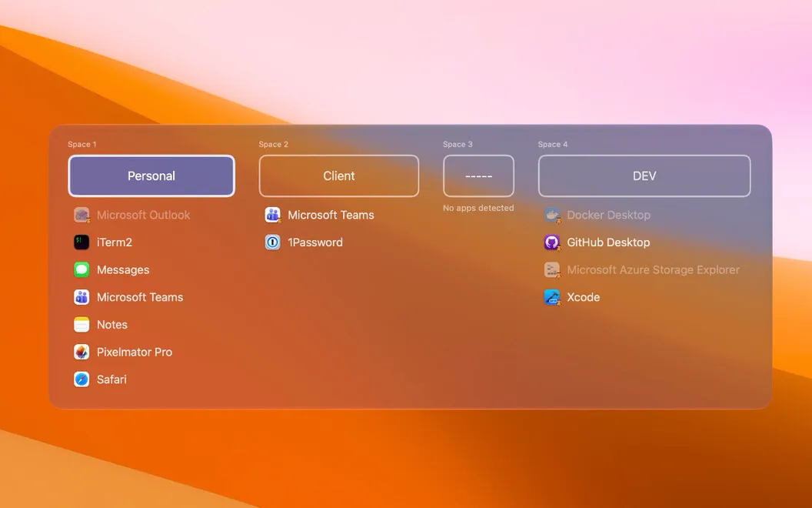Select Microsoft Teams text in Space 1 list
The image size is (812, 508).
pyautogui.click(x=140, y=297)
